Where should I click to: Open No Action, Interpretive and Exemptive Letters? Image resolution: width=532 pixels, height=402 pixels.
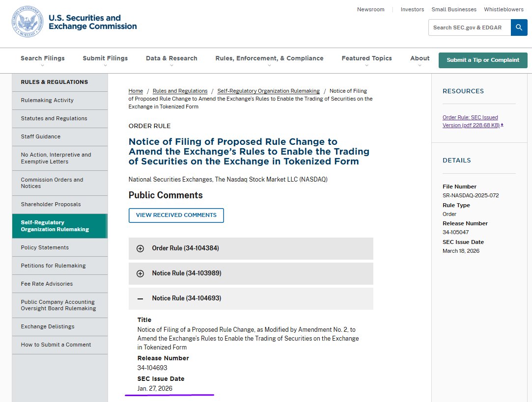coord(60,158)
